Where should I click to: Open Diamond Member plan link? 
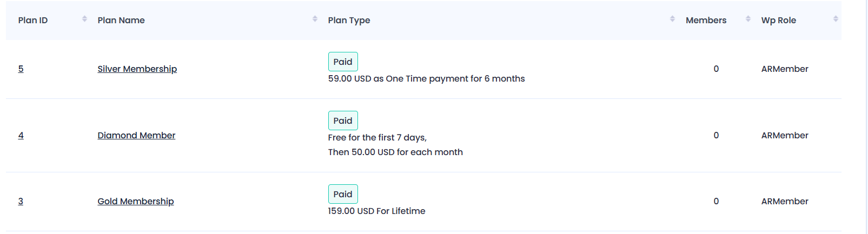coord(136,135)
